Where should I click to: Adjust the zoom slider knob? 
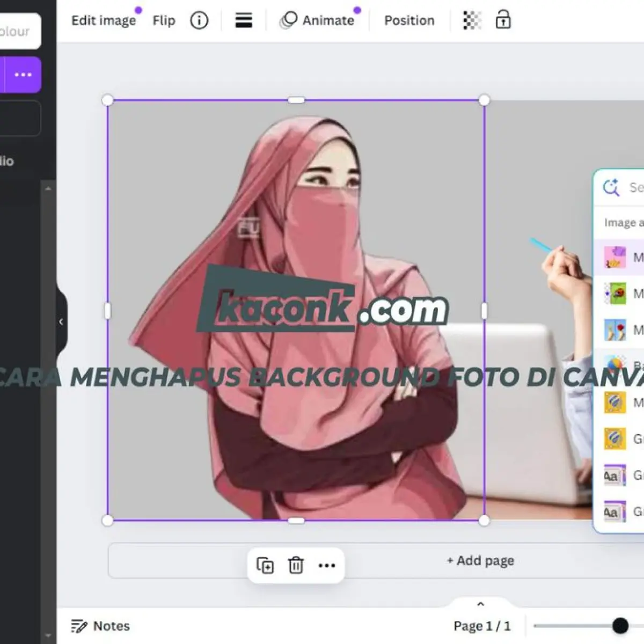(620, 626)
